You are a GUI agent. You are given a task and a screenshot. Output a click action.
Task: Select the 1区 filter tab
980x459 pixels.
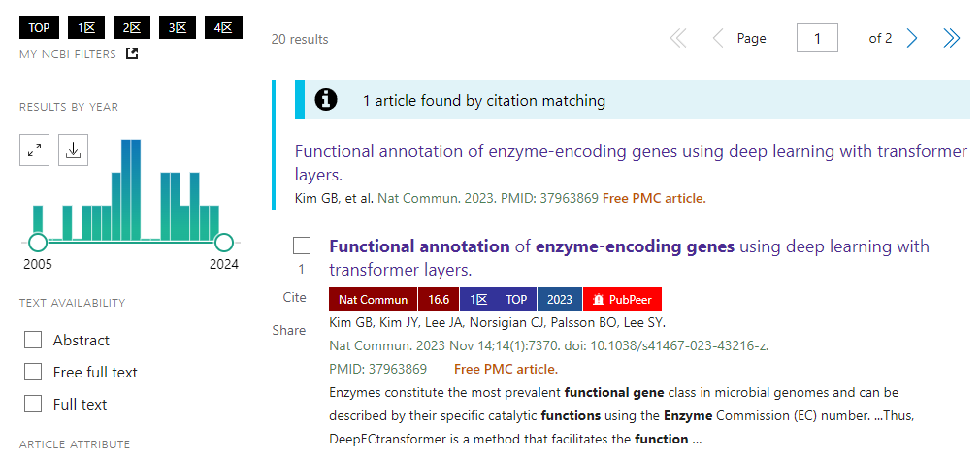pos(85,27)
